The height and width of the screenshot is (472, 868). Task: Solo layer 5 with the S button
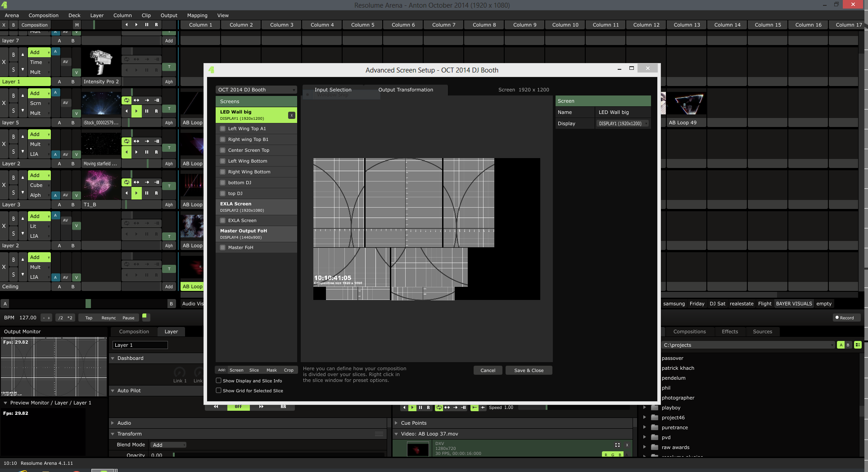[14, 110]
